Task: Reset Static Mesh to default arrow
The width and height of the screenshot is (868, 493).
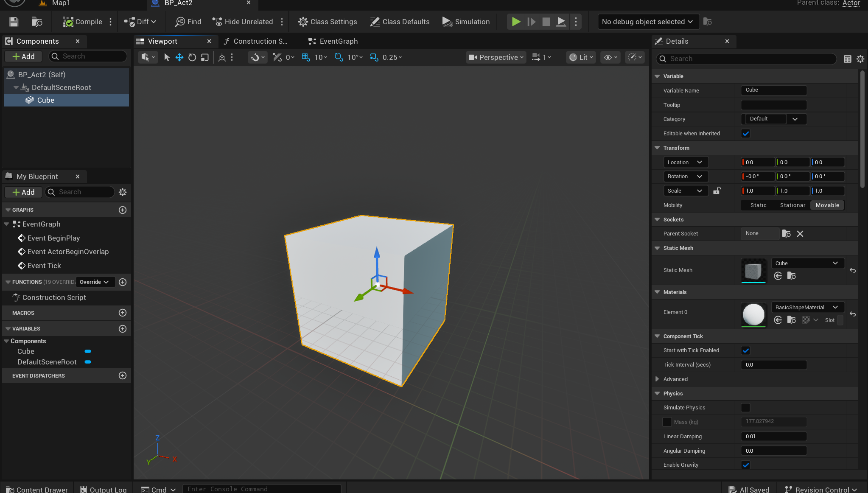Action: point(853,270)
